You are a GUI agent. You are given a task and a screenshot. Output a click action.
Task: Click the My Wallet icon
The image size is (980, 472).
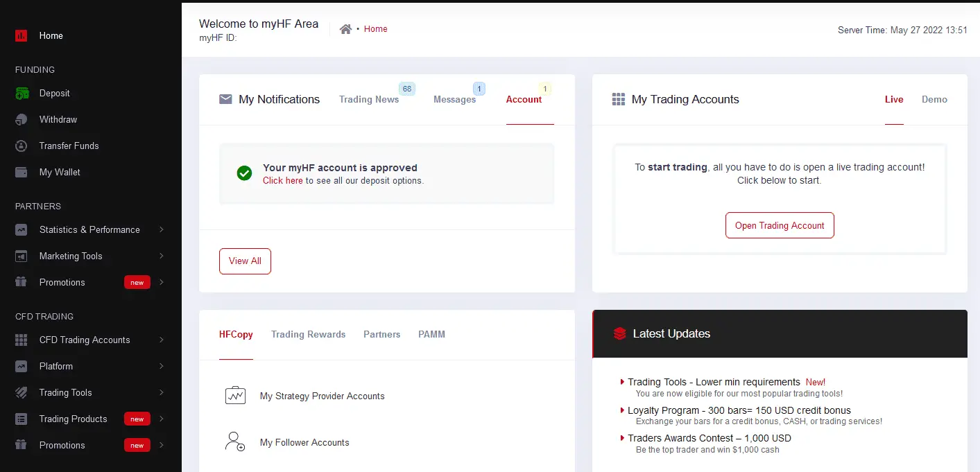(x=22, y=173)
